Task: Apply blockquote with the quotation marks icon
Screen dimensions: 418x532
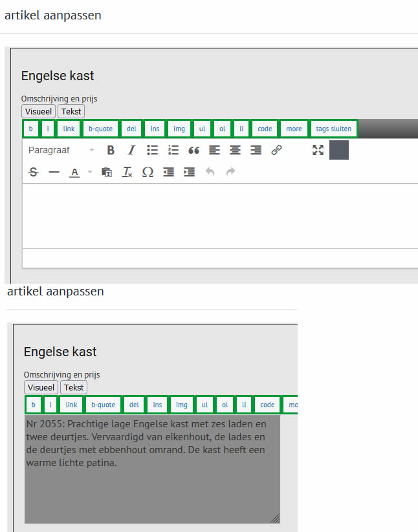Action: coord(194,150)
